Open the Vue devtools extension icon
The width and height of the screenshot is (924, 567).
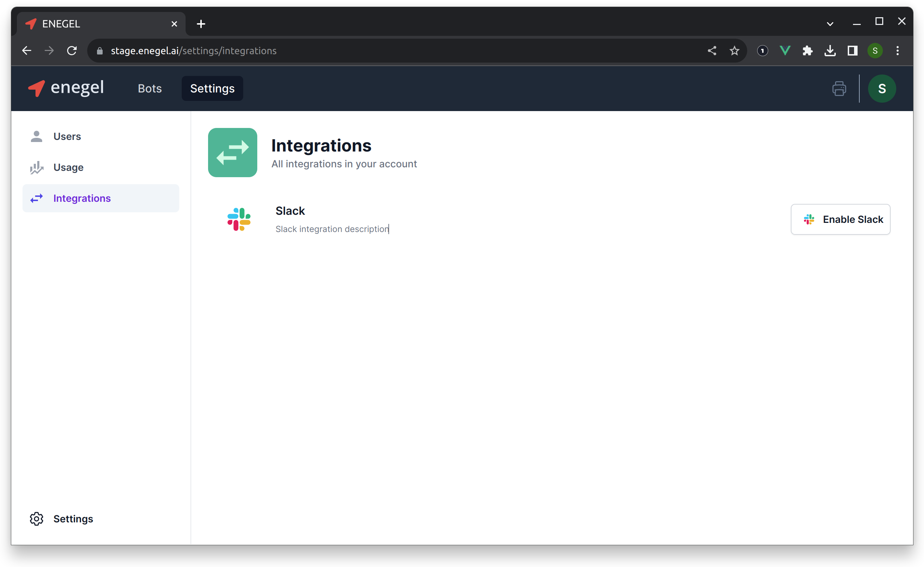point(785,51)
